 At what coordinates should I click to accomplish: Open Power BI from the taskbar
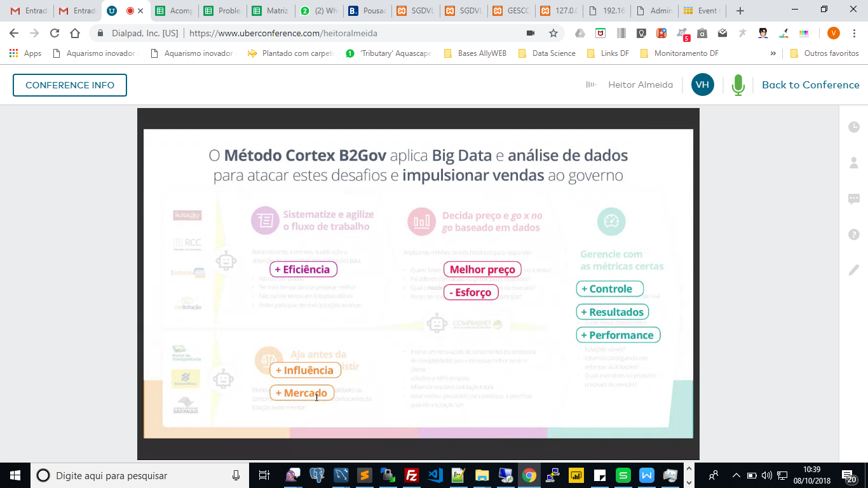point(576,475)
